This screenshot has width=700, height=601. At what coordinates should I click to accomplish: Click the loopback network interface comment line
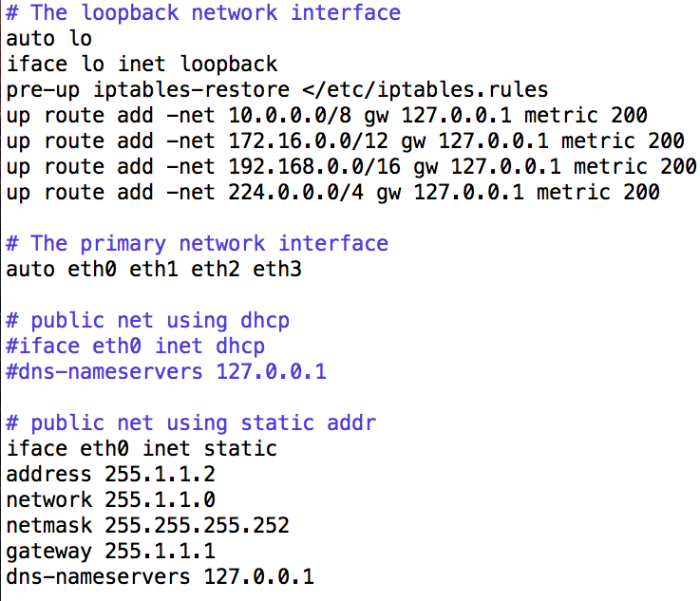click(203, 12)
